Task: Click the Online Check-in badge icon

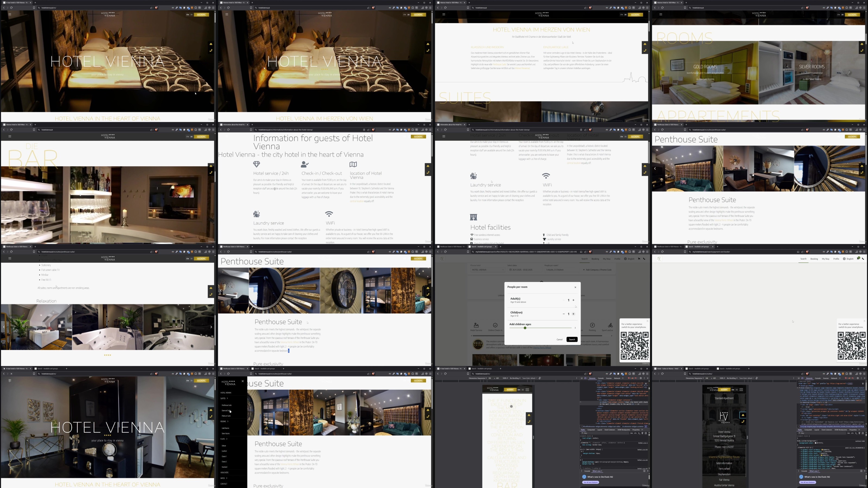Action: pos(495,325)
